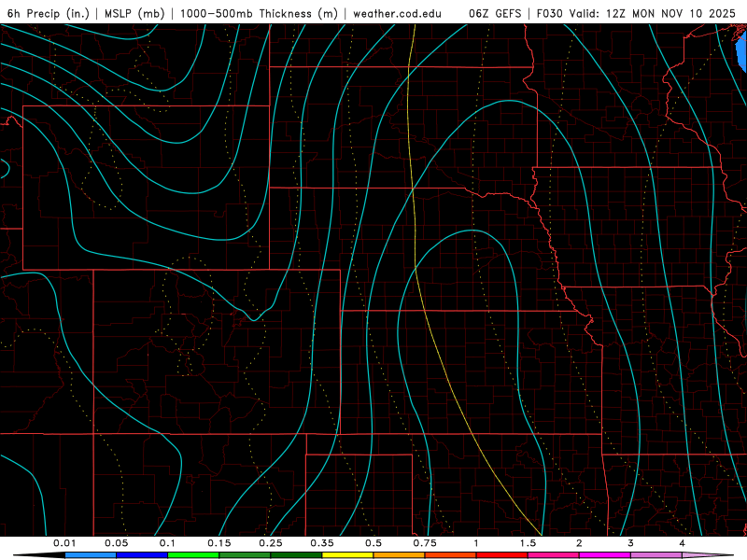Click the violet 3–4 legend swatch
747x560 pixels.
[x=656, y=555]
